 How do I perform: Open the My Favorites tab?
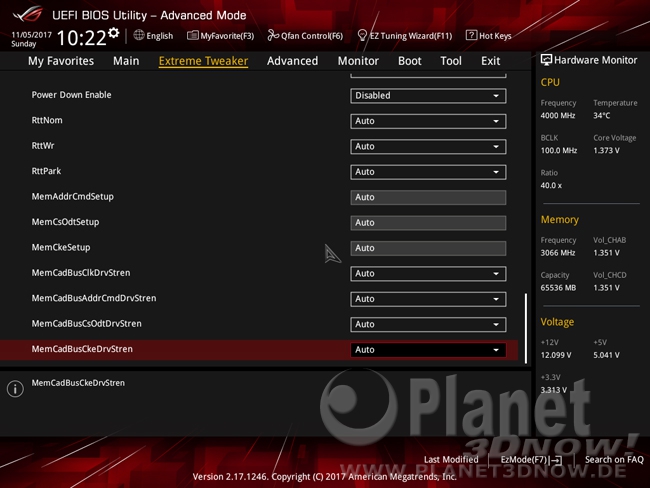click(61, 61)
